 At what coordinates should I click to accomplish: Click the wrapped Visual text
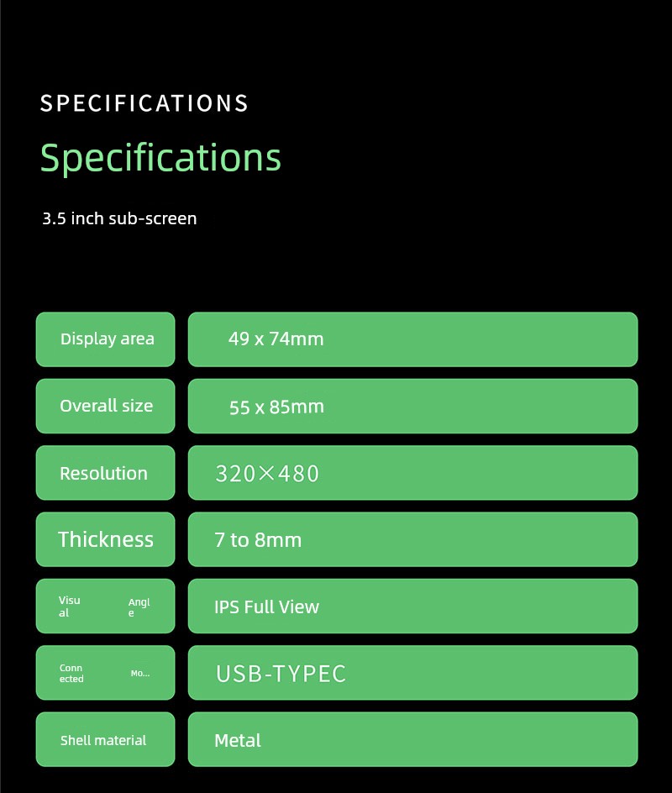point(69,607)
